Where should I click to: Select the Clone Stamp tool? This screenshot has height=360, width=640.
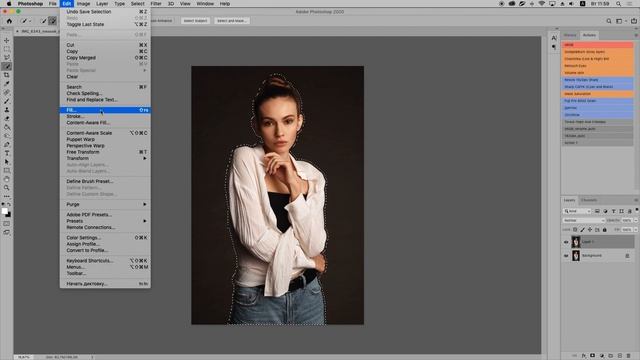[7, 110]
